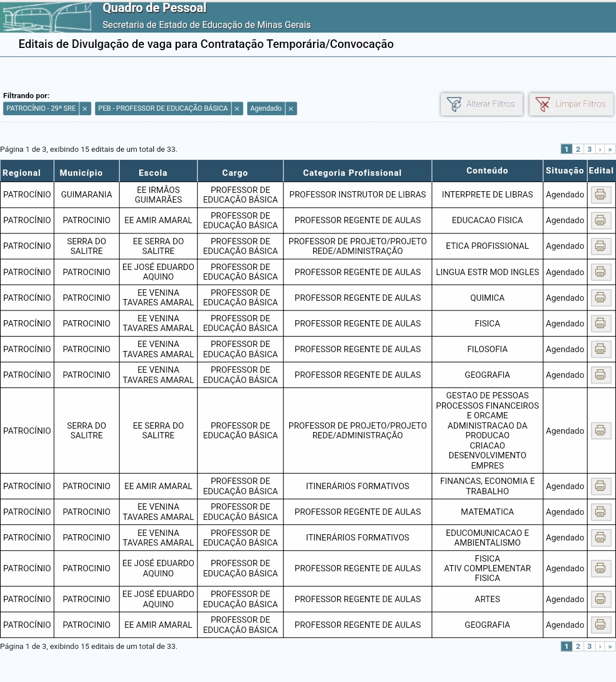Go to page 2 in top pagination
Viewport: 616px width, 682px height.
click(578, 150)
